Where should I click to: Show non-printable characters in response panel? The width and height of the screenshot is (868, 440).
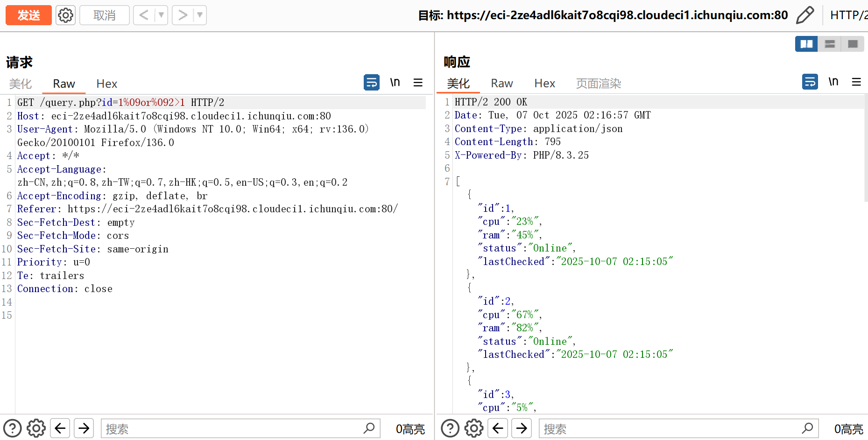tap(833, 82)
